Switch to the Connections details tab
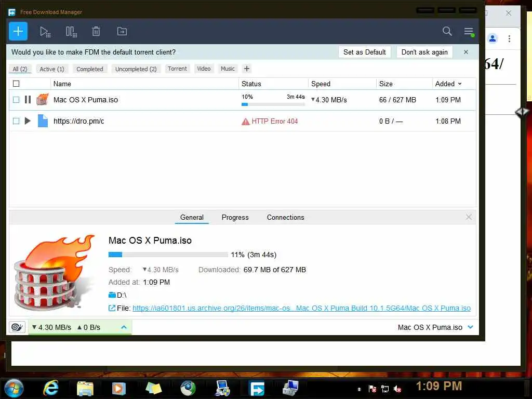This screenshot has height=399, width=532. pos(285,217)
